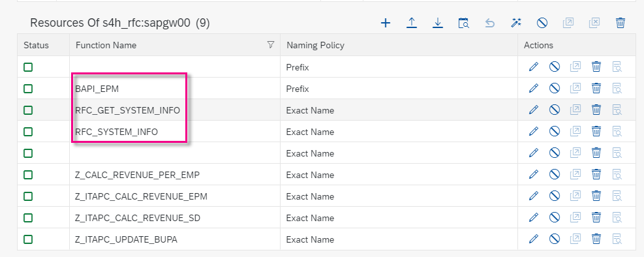Delete the Z_ITAPC_CALC_REVENUE_EPM resource
This screenshot has height=257, width=644.
pos(596,196)
